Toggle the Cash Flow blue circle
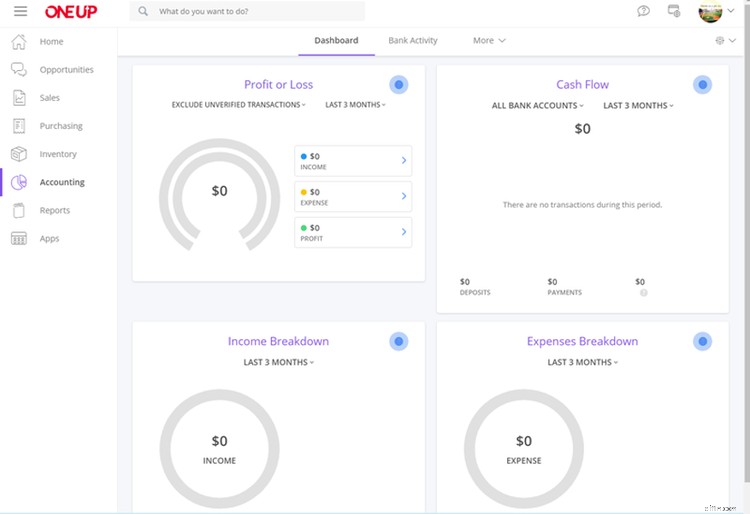Image resolution: width=750 pixels, height=514 pixels. [702, 85]
